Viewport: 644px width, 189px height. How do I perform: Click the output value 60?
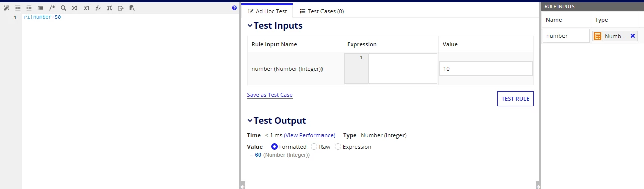(258, 155)
